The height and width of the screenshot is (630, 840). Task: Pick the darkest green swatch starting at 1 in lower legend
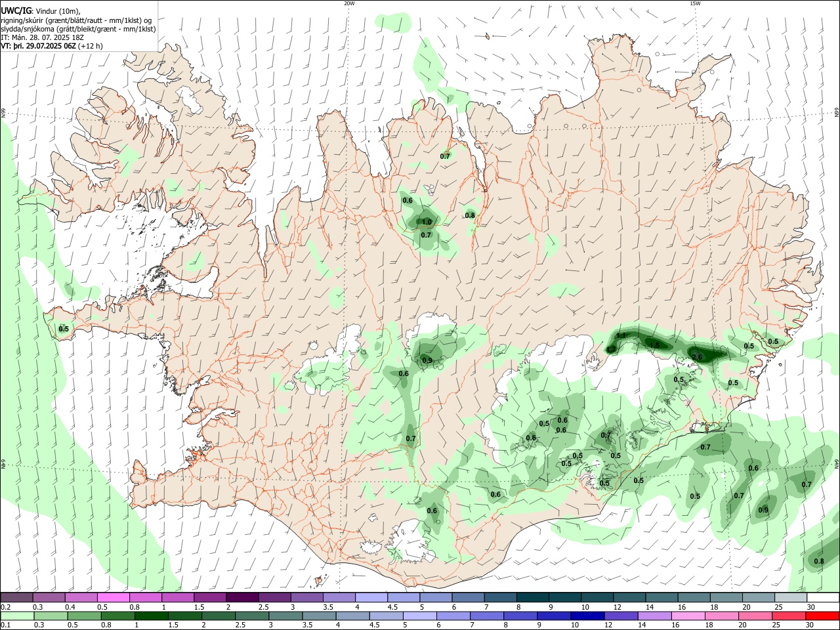point(151,616)
